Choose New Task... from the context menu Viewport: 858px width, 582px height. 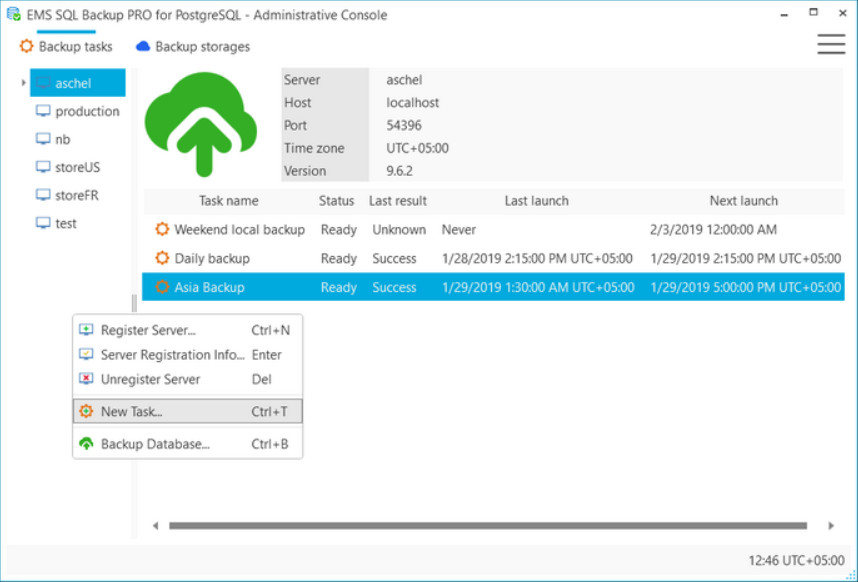[x=187, y=411]
